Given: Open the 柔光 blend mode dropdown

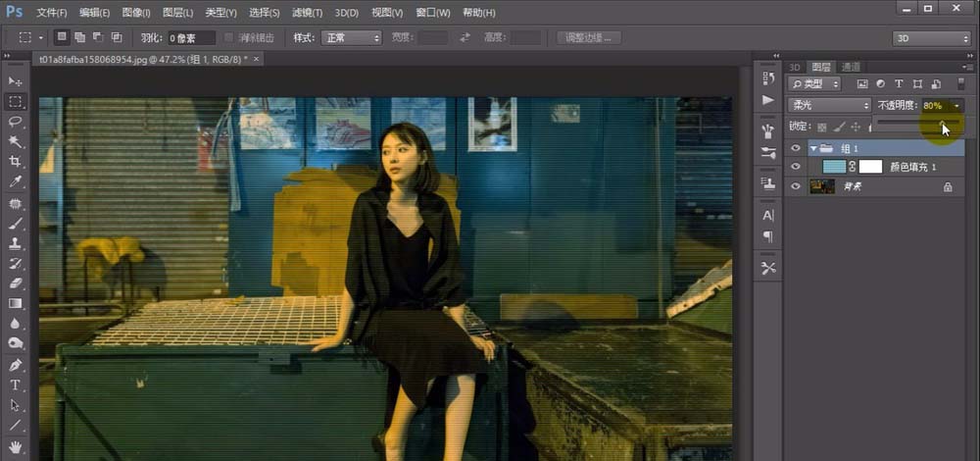Looking at the screenshot, I should 829,105.
